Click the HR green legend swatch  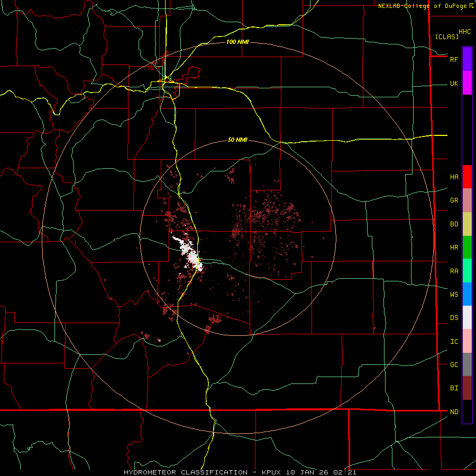(x=467, y=248)
